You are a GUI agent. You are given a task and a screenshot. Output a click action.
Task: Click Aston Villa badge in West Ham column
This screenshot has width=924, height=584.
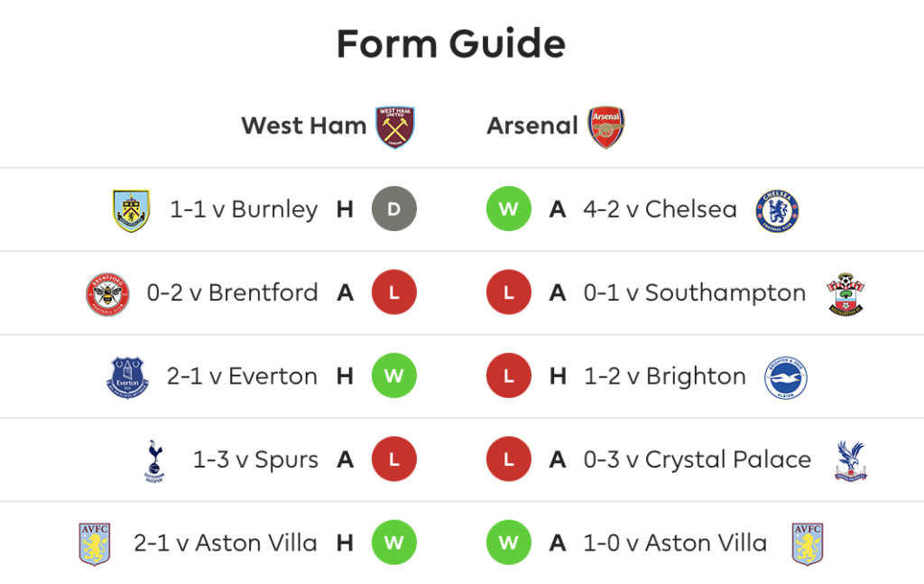click(95, 544)
